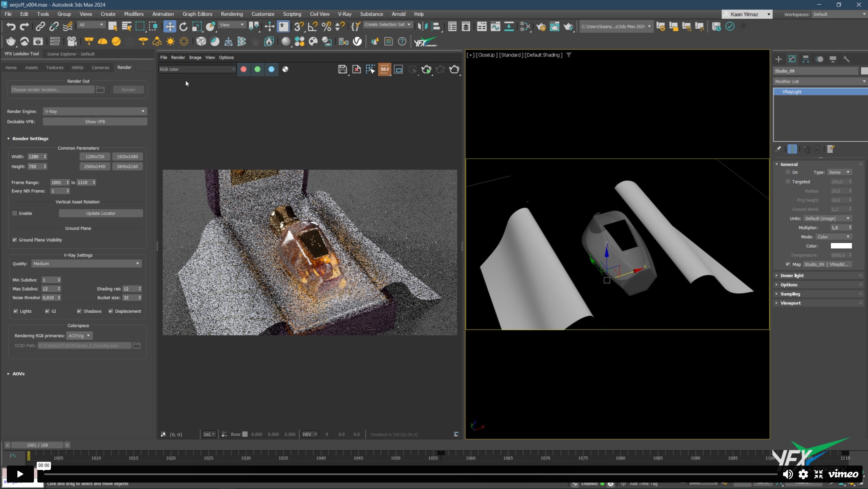Switch to the HDRIs tab
Image resolution: width=868 pixels, height=489 pixels.
click(x=77, y=68)
